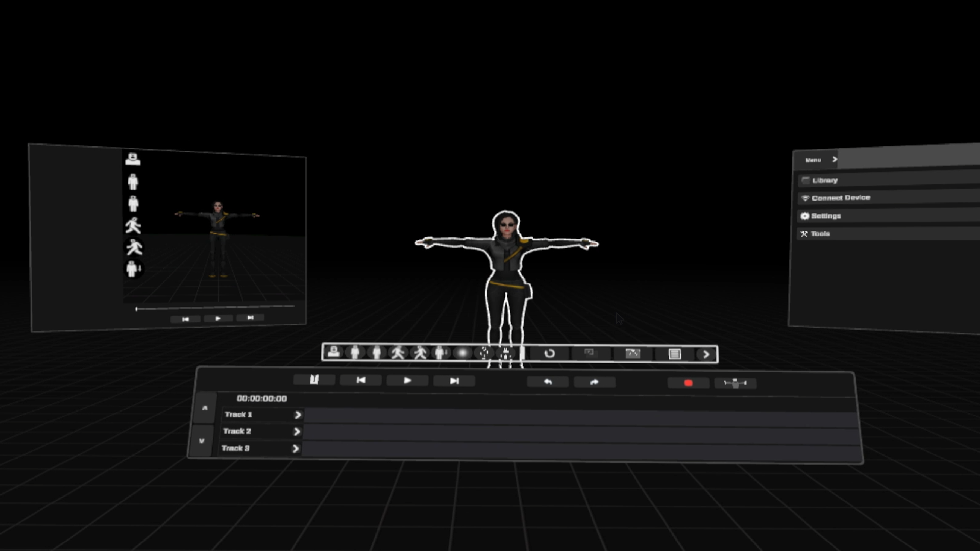Viewport: 980px width, 551px height.
Task: Click the redo arrow in timeline
Action: click(594, 382)
